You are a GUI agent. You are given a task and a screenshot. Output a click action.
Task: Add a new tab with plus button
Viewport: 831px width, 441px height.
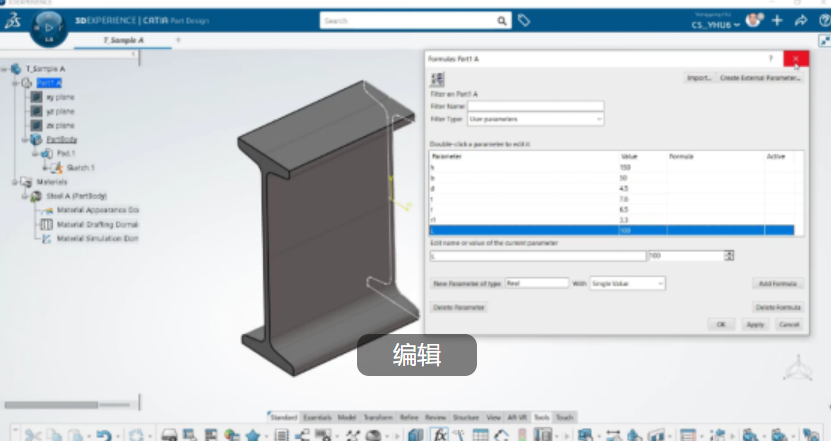tap(178, 40)
